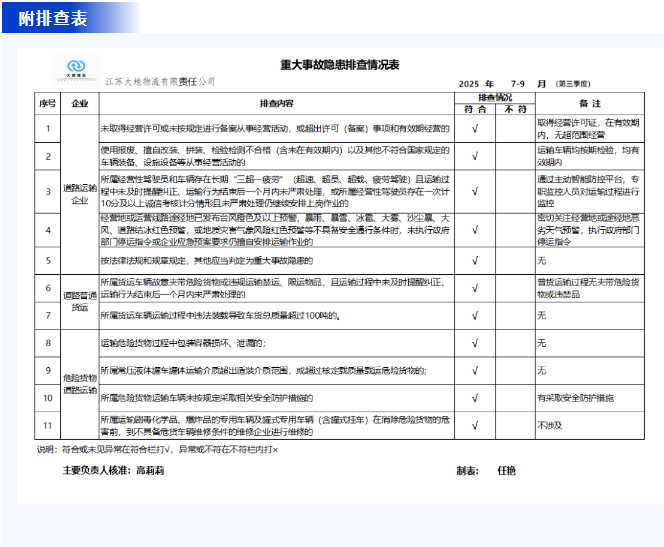The width and height of the screenshot is (664, 547).
Task: Click the 重大事故隐患排查情况表 title
Action: click(x=339, y=64)
